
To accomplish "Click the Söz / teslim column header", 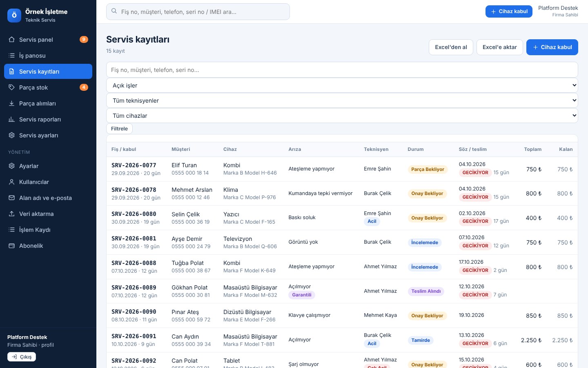I will point(473,149).
